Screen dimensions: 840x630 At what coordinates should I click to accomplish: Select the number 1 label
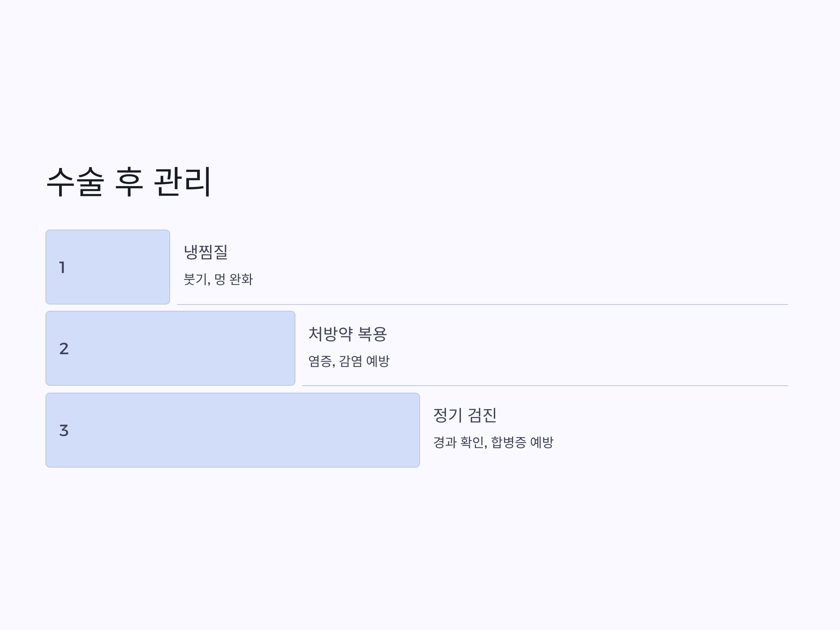click(62, 267)
